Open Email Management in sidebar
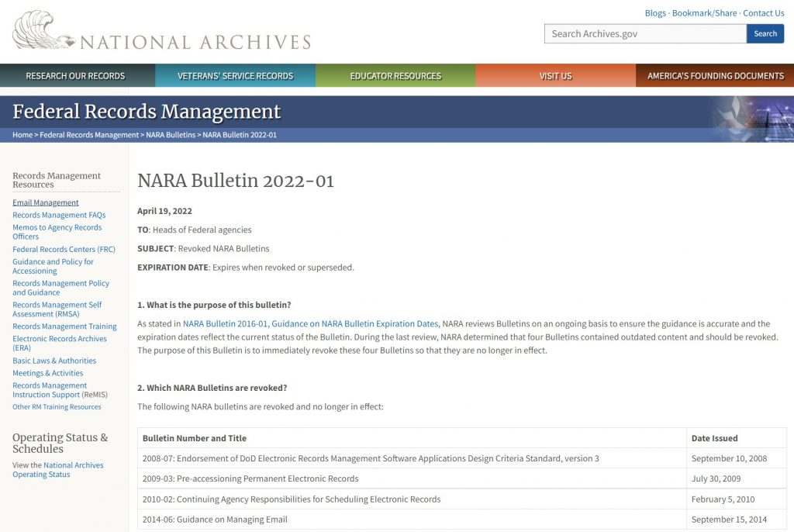This screenshot has height=532, width=794. [x=45, y=202]
